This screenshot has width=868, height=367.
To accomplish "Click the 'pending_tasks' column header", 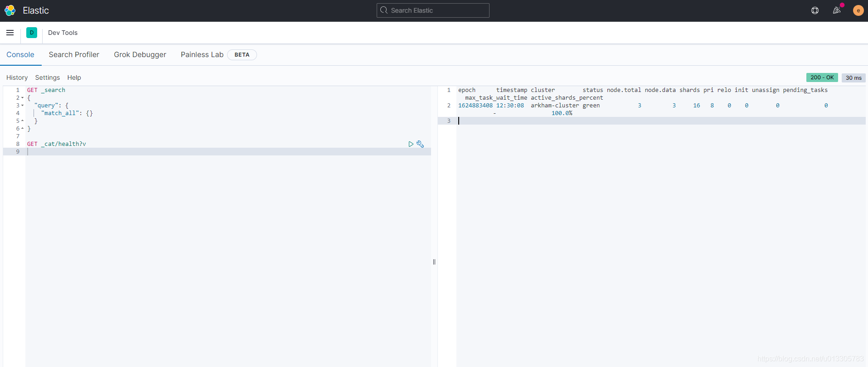I will 805,90.
